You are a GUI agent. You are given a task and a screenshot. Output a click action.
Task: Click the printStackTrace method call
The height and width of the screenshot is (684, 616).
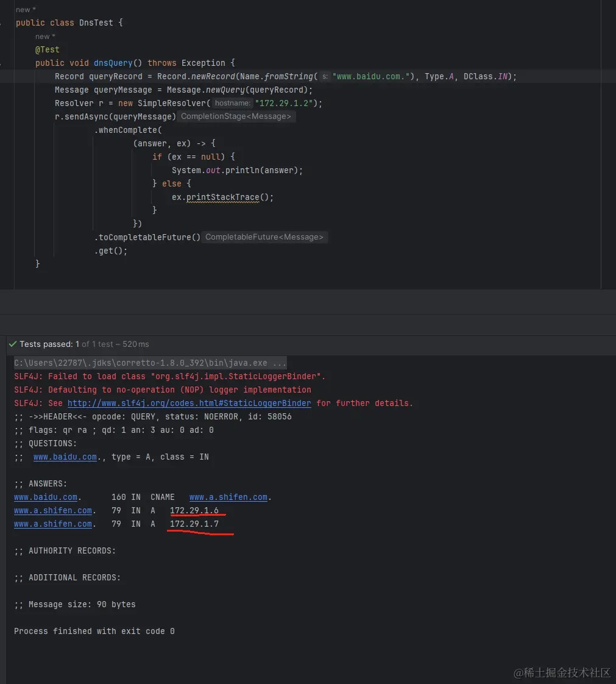[223, 197]
